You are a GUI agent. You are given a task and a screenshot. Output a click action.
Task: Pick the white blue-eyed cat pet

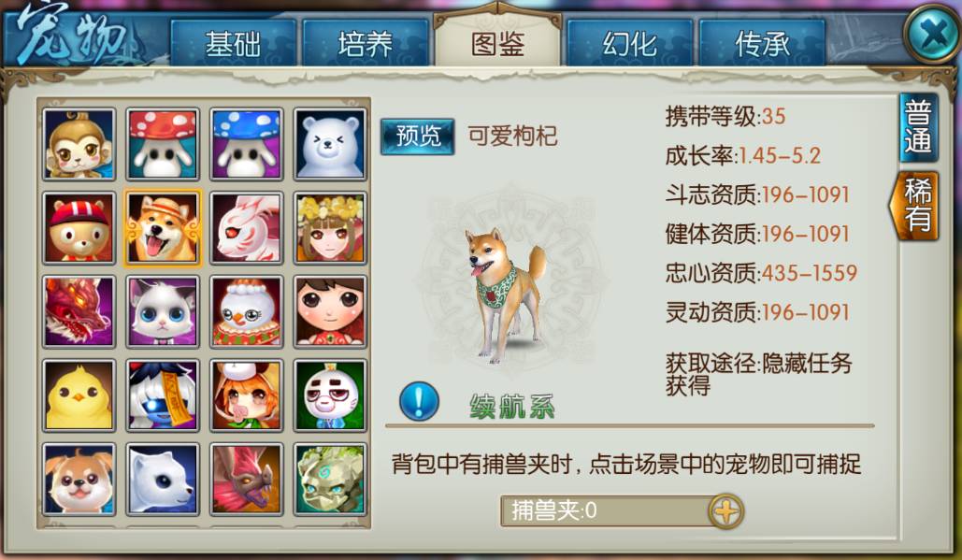pyautogui.click(x=163, y=311)
